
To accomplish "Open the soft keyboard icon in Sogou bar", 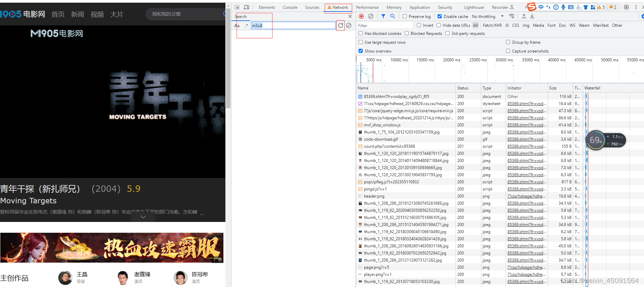I will (x=571, y=7).
